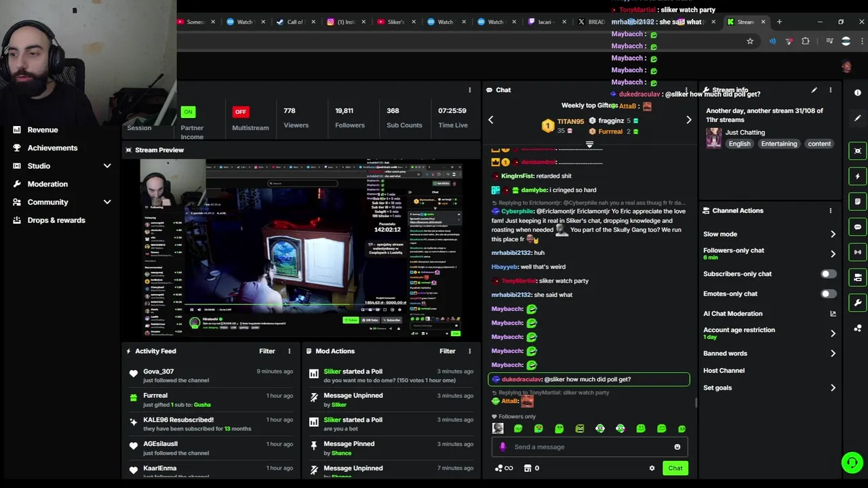The image size is (868, 488).
Task: Open Stream info three-dot menu
Action: [x=830, y=89]
